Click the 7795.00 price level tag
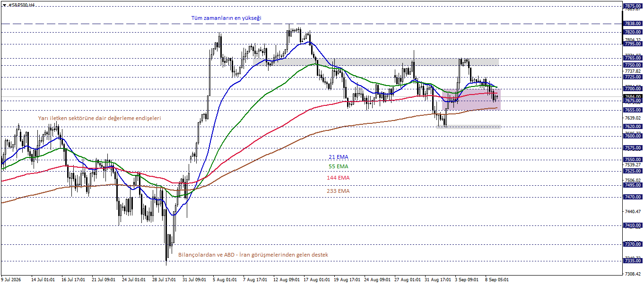The width and height of the screenshot is (644, 285). [x=633, y=44]
